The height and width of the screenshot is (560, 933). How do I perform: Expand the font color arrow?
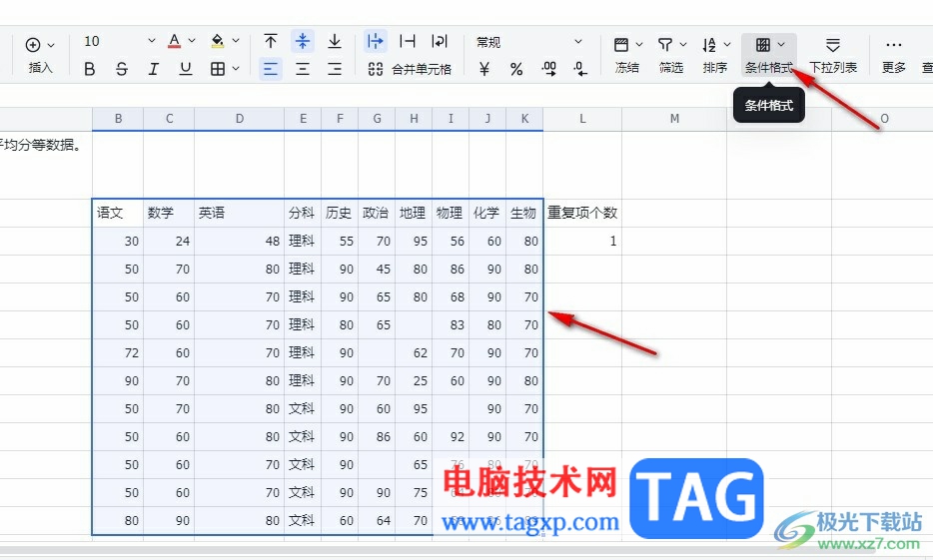[x=192, y=41]
